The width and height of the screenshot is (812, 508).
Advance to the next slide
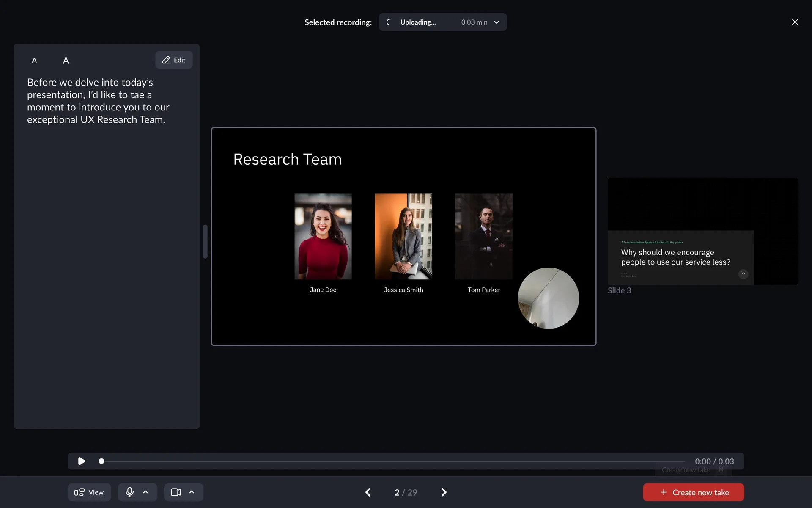[x=444, y=492]
